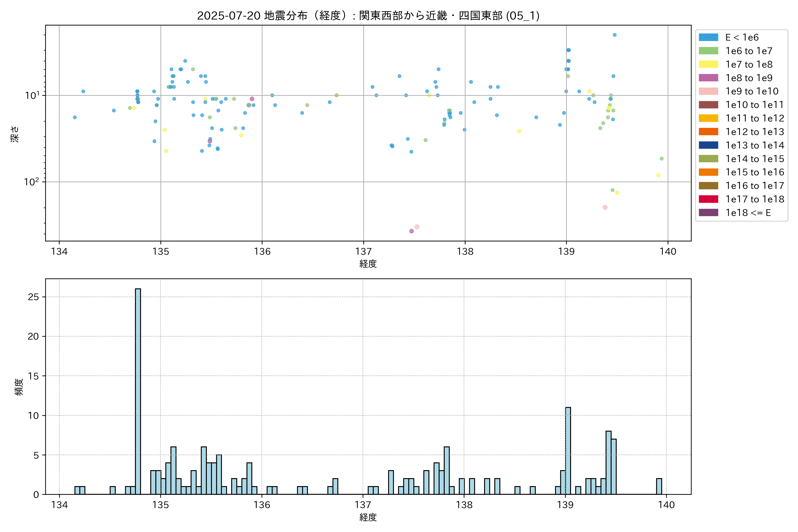798x532 pixels.
Task: Click the chart title with date 2025-07-20
Action: pos(368,16)
